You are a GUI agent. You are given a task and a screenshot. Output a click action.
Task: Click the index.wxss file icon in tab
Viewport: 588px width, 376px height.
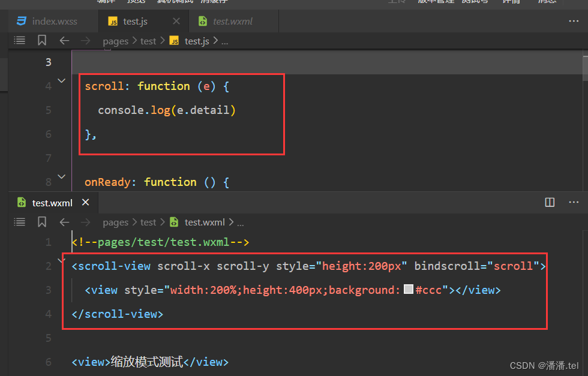pos(22,21)
